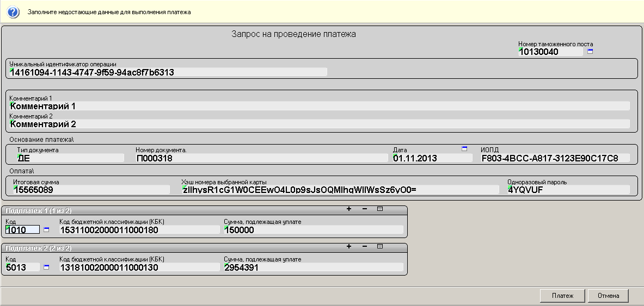The width and height of the screenshot is (644, 306).
Task: Delete Подплатеж 2 with its minus icon
Action: [x=364, y=246]
